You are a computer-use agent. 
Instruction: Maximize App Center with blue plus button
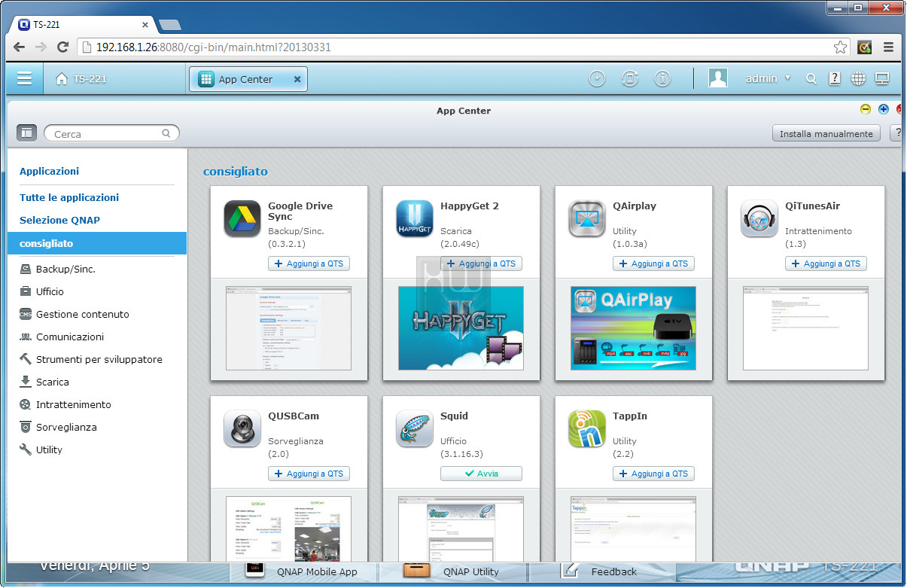coord(884,109)
